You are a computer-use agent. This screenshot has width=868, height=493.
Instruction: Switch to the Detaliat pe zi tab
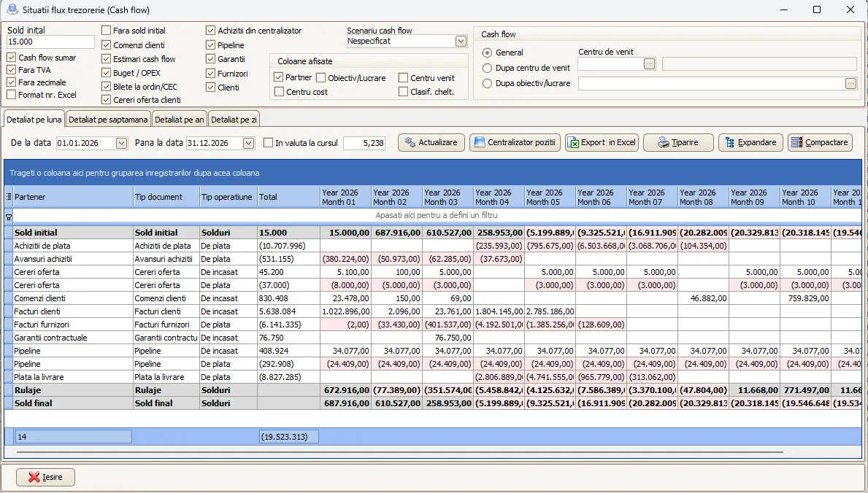(234, 120)
